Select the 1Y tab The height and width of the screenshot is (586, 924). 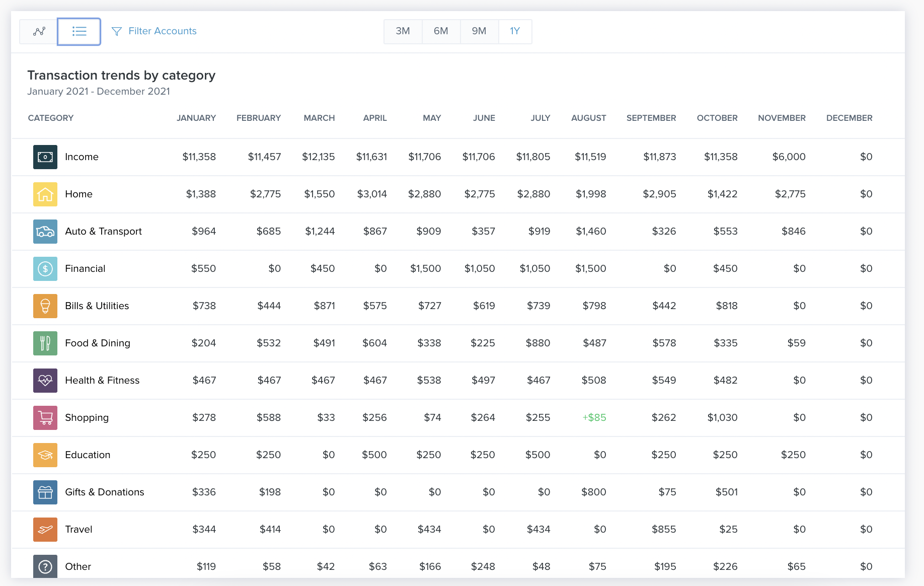515,31
